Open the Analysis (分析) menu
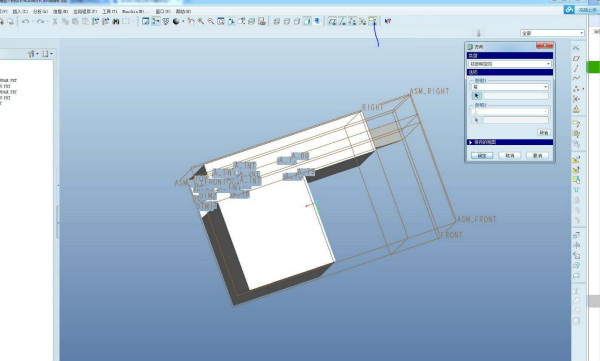Viewport: 600px width, 361px height. tap(40, 11)
